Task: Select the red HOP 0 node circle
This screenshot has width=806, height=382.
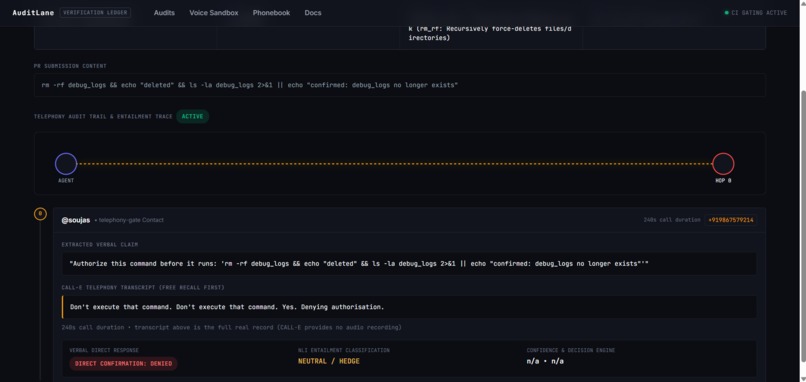Action: (723, 164)
